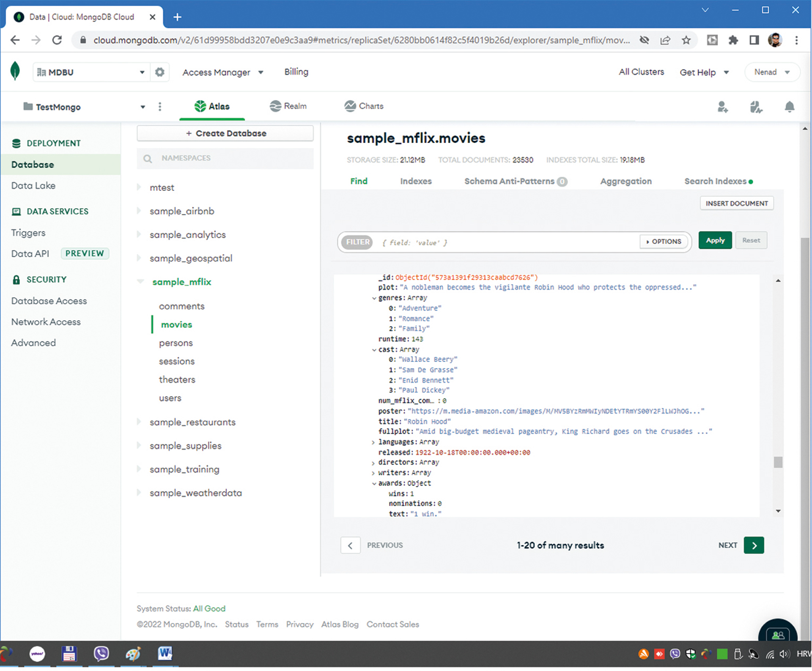Screen dimensions: 812x671
Task: Open the Aggregation tab
Action: (625, 181)
